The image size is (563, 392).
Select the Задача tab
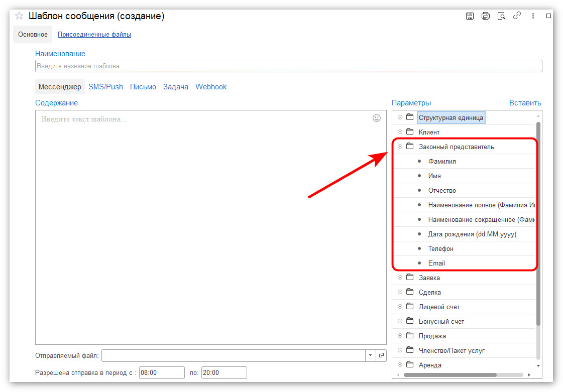(x=176, y=87)
